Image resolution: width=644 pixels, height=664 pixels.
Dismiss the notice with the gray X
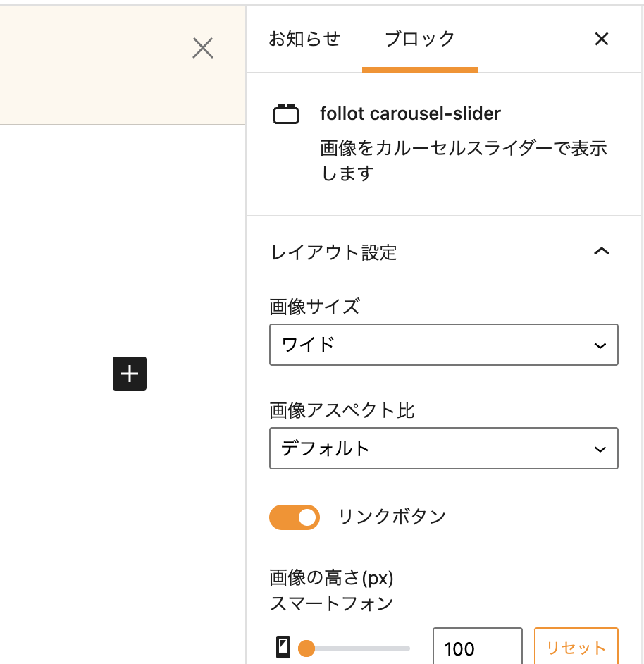(203, 48)
